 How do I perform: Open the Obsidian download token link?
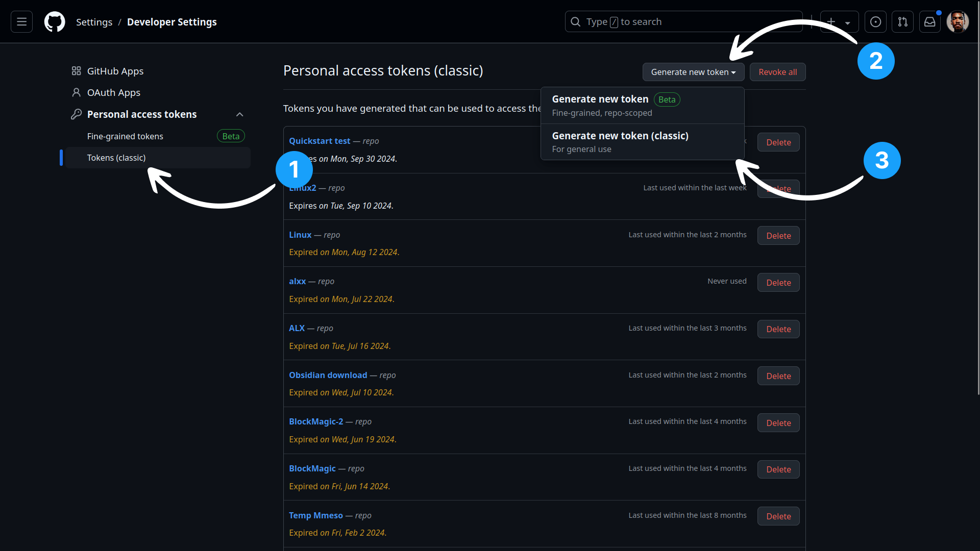tap(328, 375)
